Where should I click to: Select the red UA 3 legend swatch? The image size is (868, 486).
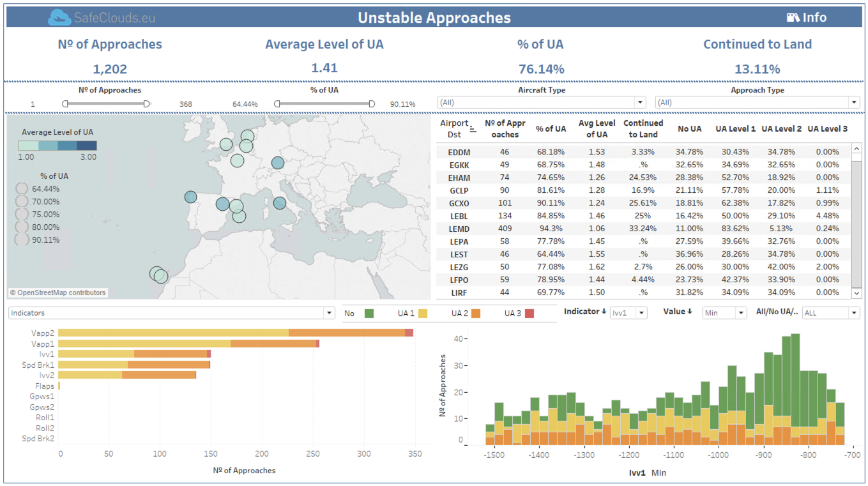pyautogui.click(x=529, y=314)
